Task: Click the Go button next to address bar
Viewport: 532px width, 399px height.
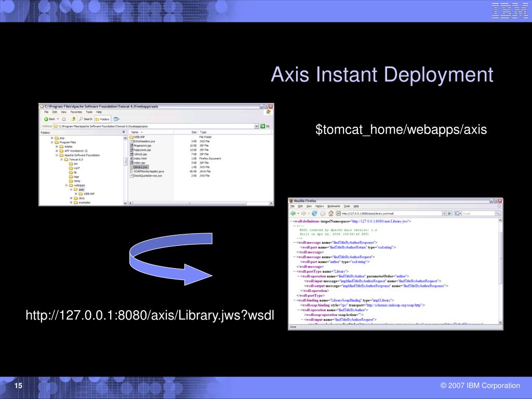Action: tap(265, 126)
